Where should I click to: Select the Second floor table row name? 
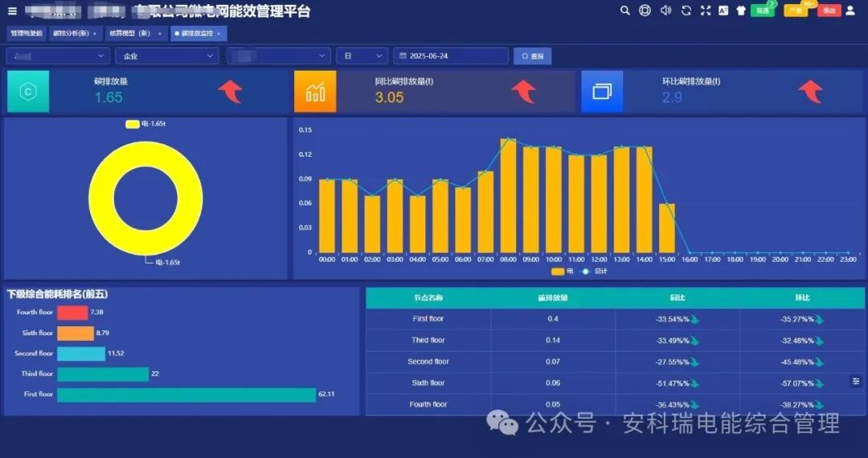[428, 362]
